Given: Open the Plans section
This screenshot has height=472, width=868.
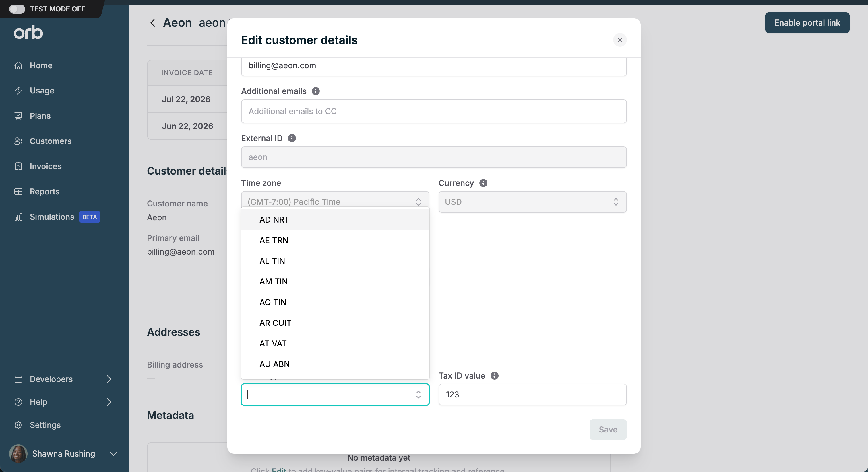Looking at the screenshot, I should pyautogui.click(x=40, y=116).
